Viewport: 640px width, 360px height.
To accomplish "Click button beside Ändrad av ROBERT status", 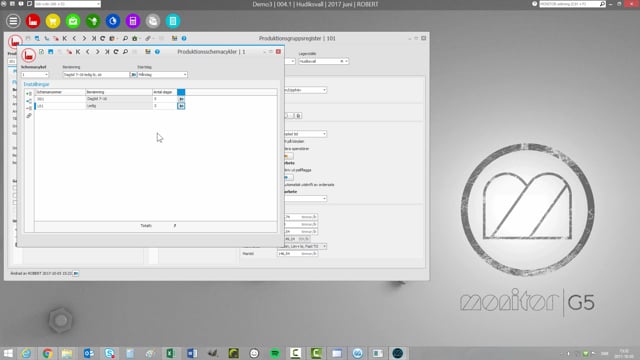I will (76, 273).
